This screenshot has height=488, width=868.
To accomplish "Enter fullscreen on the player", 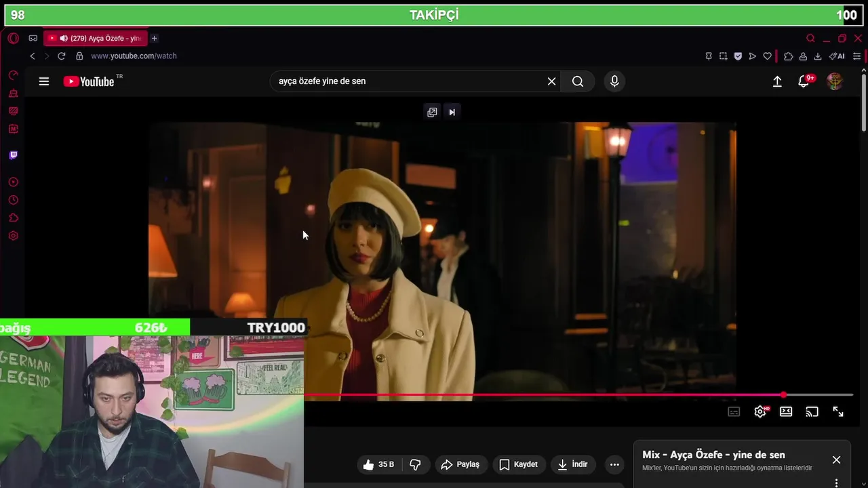I will click(x=838, y=411).
